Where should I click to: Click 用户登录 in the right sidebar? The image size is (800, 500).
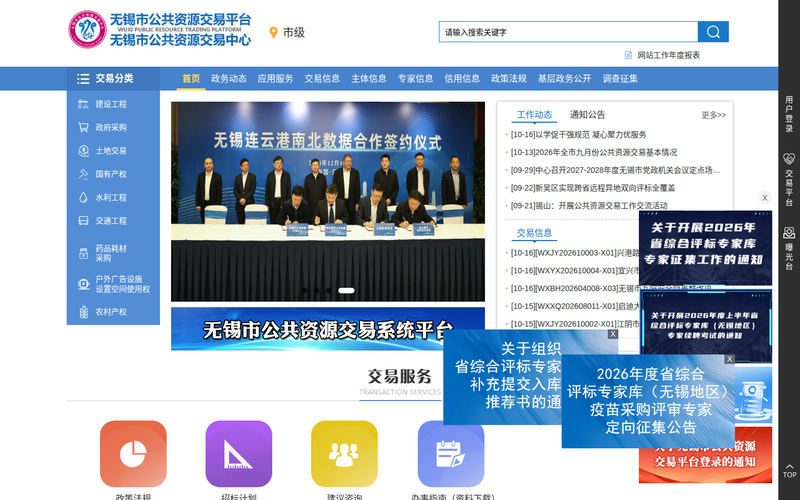[x=789, y=114]
